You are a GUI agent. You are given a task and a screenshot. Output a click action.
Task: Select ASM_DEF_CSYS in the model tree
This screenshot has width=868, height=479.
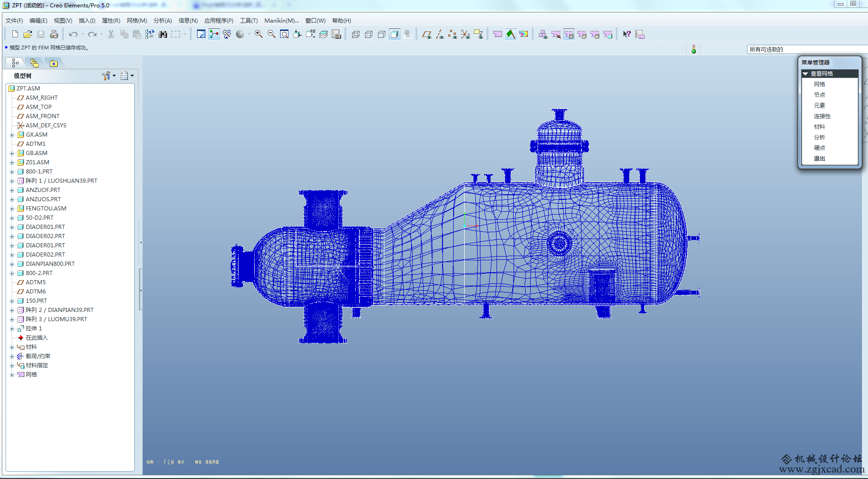pos(46,126)
